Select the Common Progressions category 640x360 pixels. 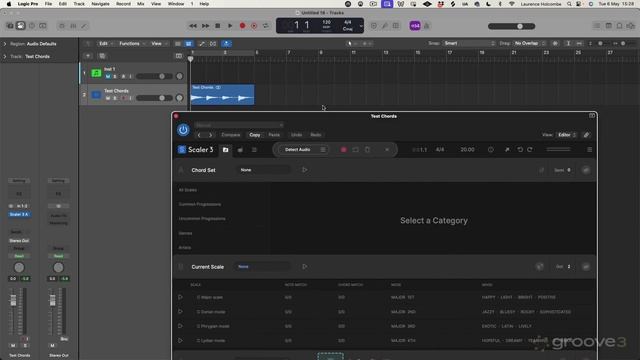click(x=200, y=204)
